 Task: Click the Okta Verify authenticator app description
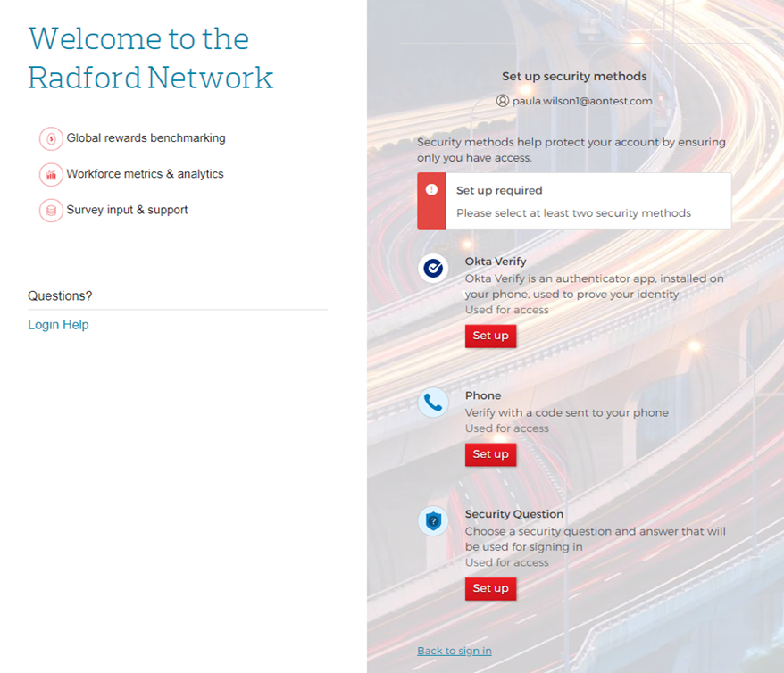coord(594,287)
